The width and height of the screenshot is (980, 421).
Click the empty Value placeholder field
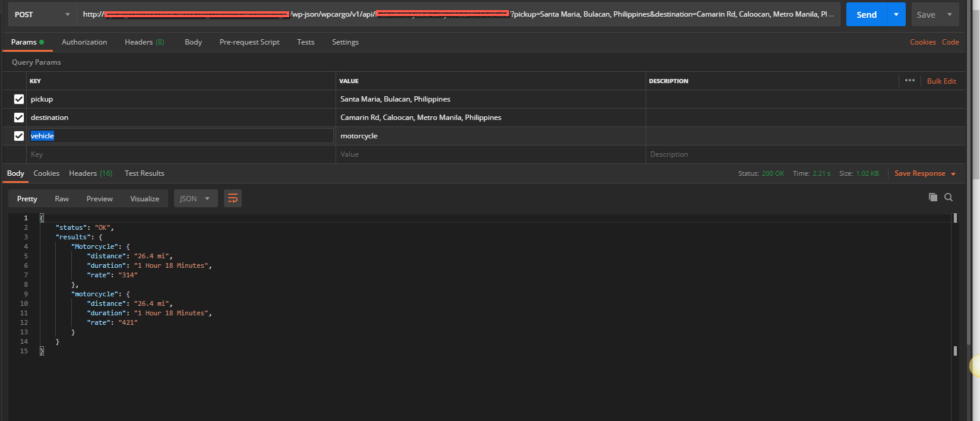pyautogui.click(x=491, y=154)
